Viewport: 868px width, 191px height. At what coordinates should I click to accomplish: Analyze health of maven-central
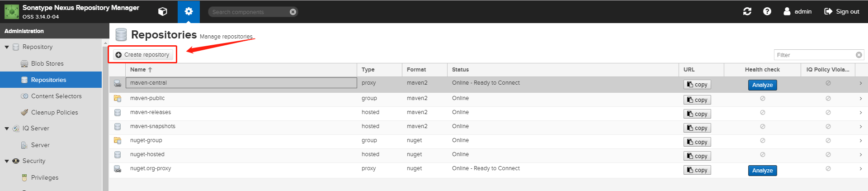click(x=762, y=85)
